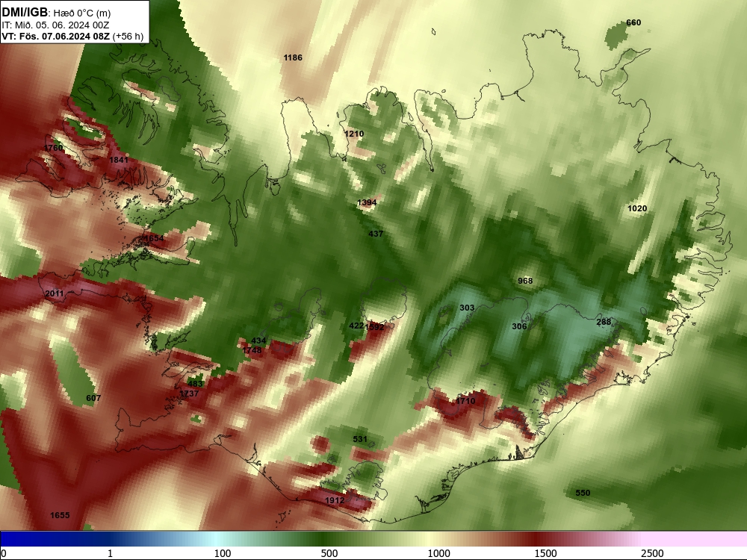Click the 1737 value label
747x560 pixels.
click(189, 393)
